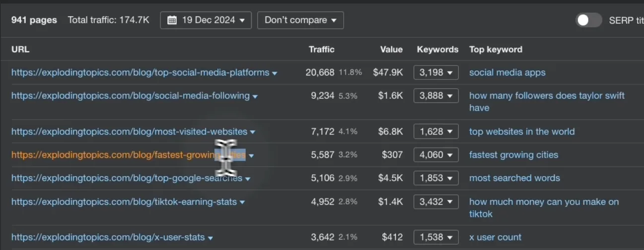Open the Don't compare dropdown
This screenshot has height=250, width=644.
[300, 20]
